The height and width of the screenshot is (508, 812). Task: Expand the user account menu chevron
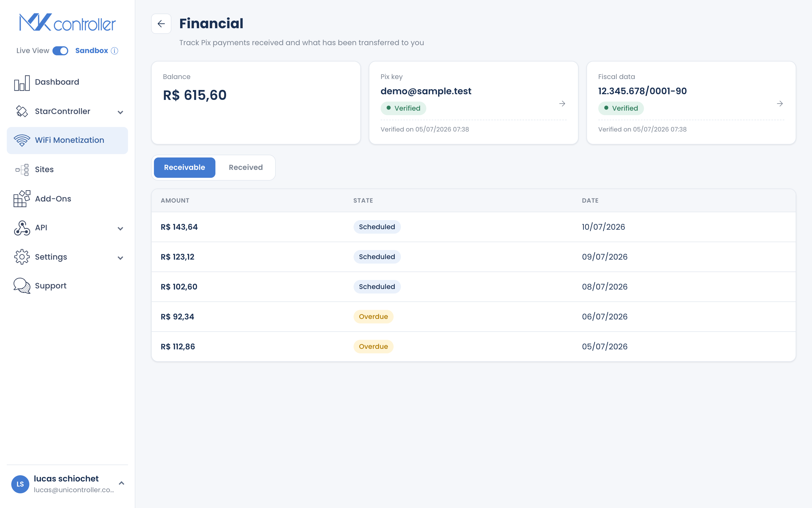[122, 483]
